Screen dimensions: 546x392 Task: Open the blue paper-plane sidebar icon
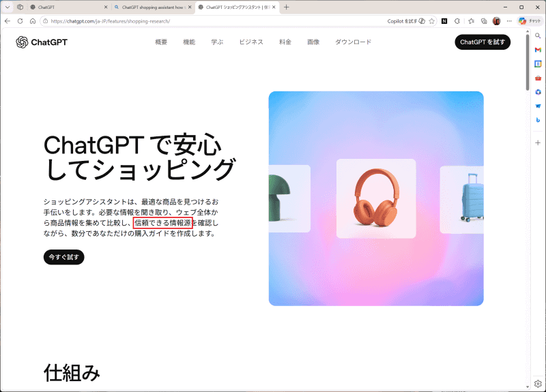point(538,106)
